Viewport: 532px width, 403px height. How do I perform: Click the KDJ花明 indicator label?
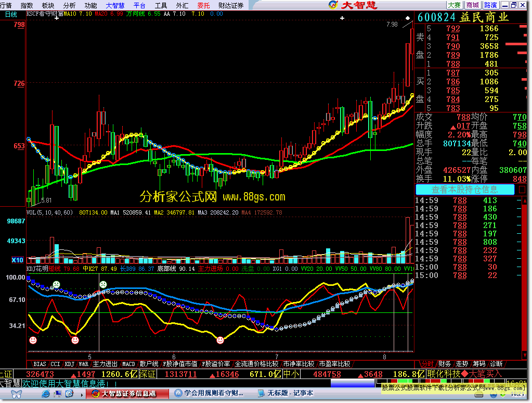(x=37, y=269)
